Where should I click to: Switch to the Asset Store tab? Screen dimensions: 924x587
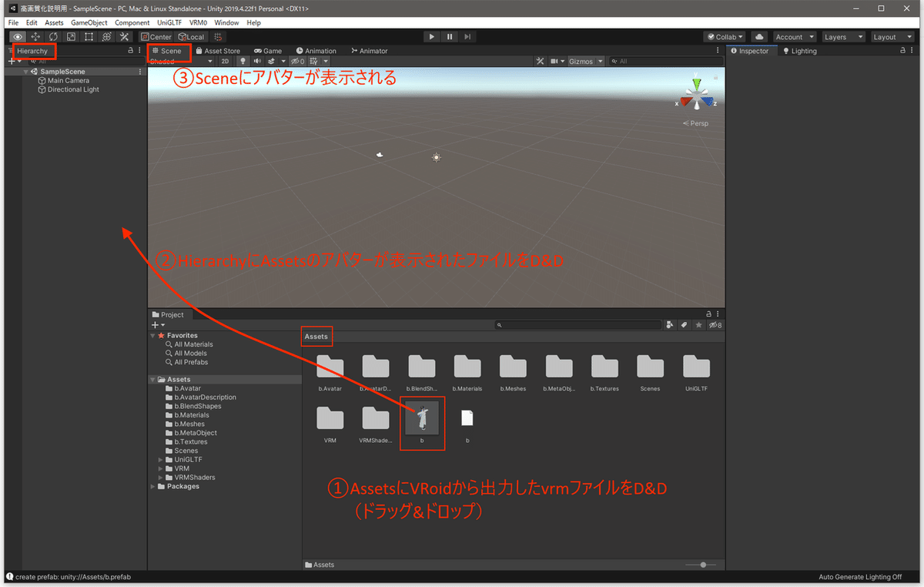pyautogui.click(x=218, y=51)
